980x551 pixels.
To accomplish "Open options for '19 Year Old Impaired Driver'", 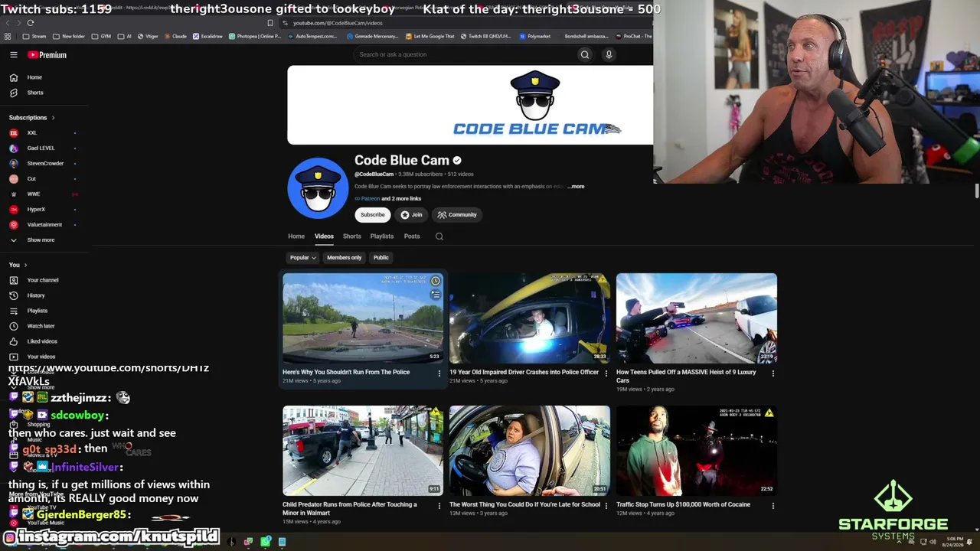I will (606, 373).
